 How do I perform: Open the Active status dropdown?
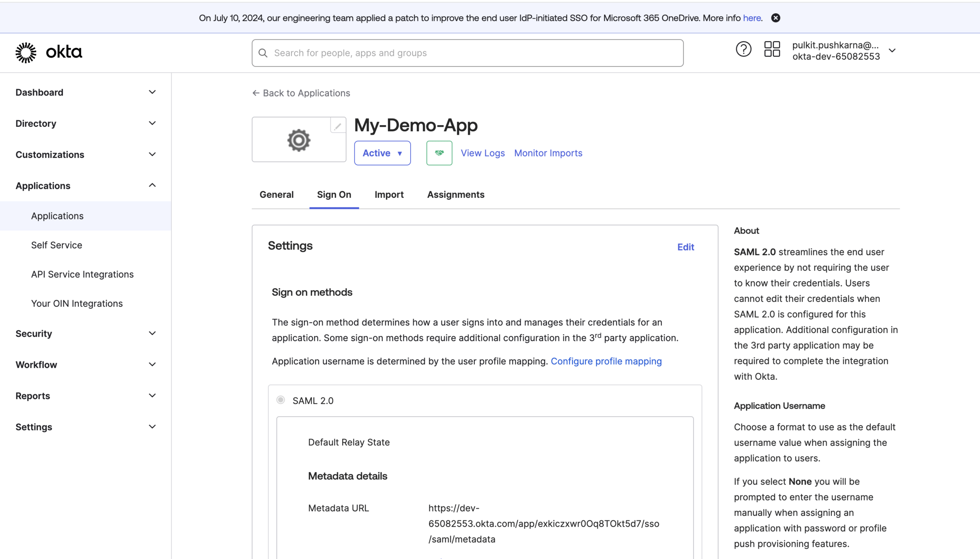tap(382, 153)
